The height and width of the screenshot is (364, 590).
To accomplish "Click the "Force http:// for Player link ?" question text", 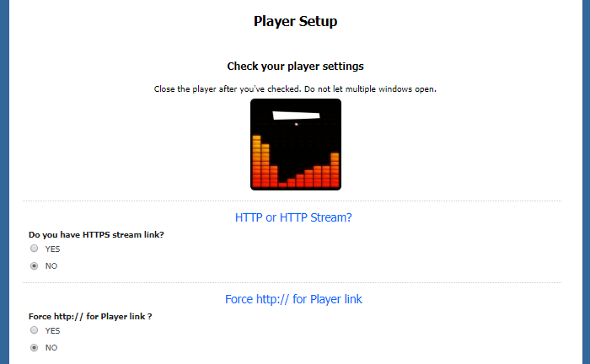I will (90, 316).
